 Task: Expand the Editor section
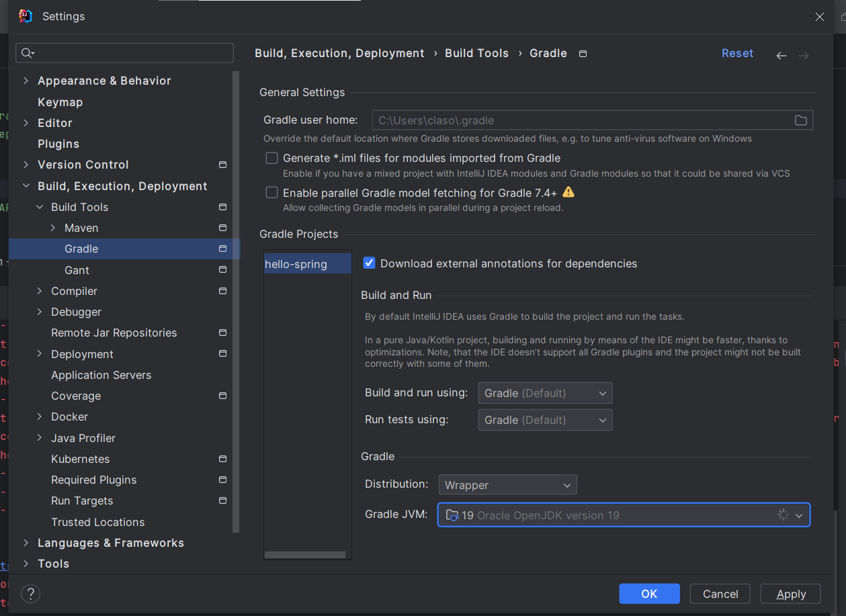pyautogui.click(x=26, y=123)
